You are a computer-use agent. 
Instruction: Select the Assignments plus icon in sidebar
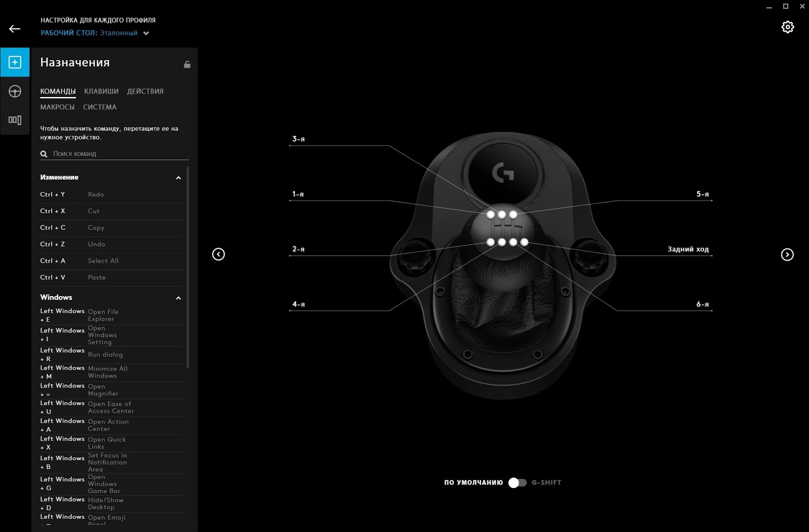15,62
